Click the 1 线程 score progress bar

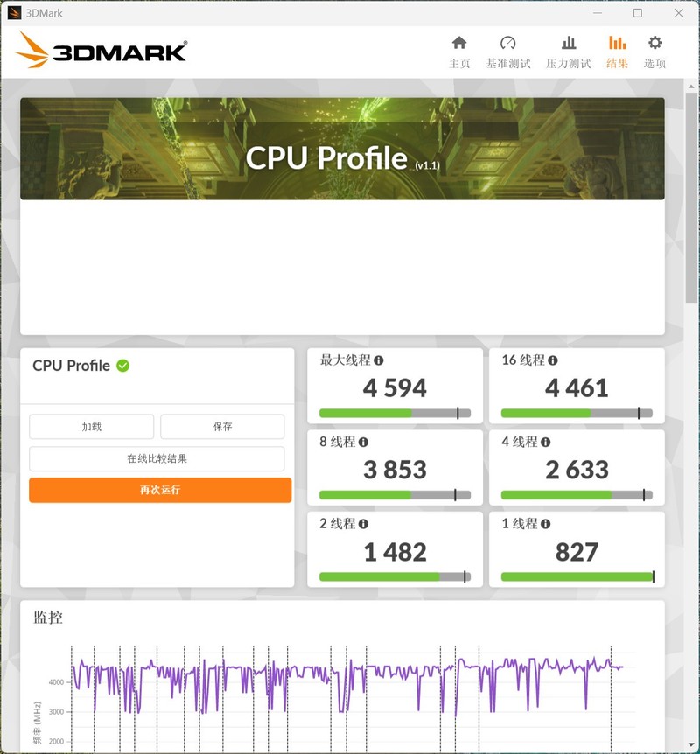tap(577, 576)
